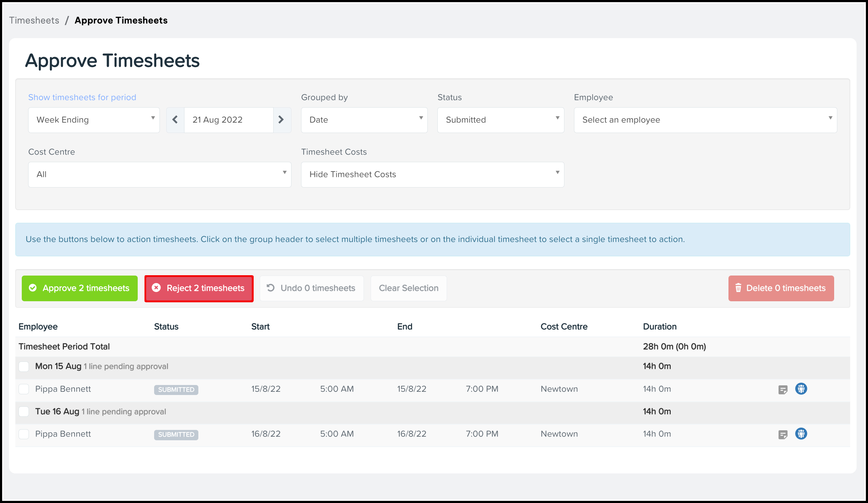The image size is (868, 503).
Task: Click the blue employee icon on the 16/8/22 row
Action: click(801, 434)
